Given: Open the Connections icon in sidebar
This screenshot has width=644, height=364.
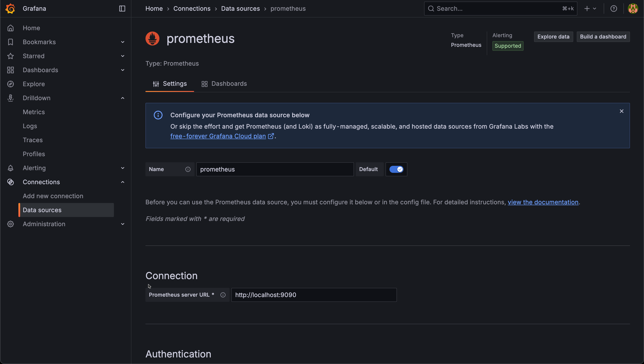Looking at the screenshot, I should (10, 182).
